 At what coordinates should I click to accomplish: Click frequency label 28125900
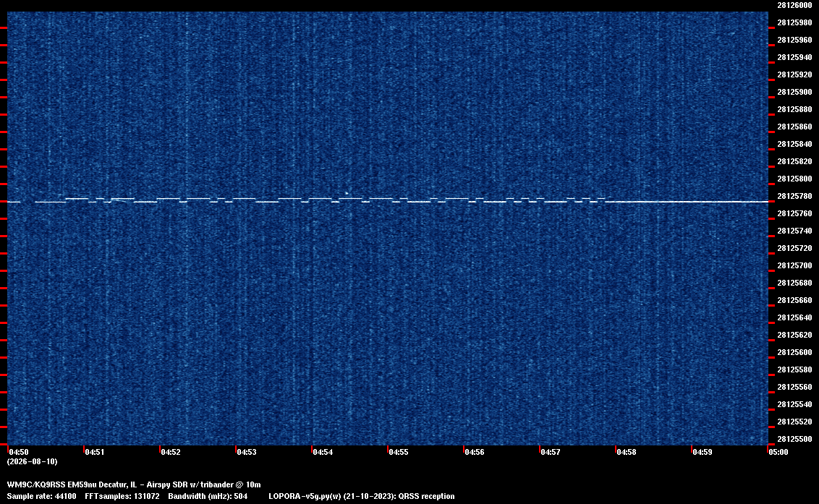794,92
